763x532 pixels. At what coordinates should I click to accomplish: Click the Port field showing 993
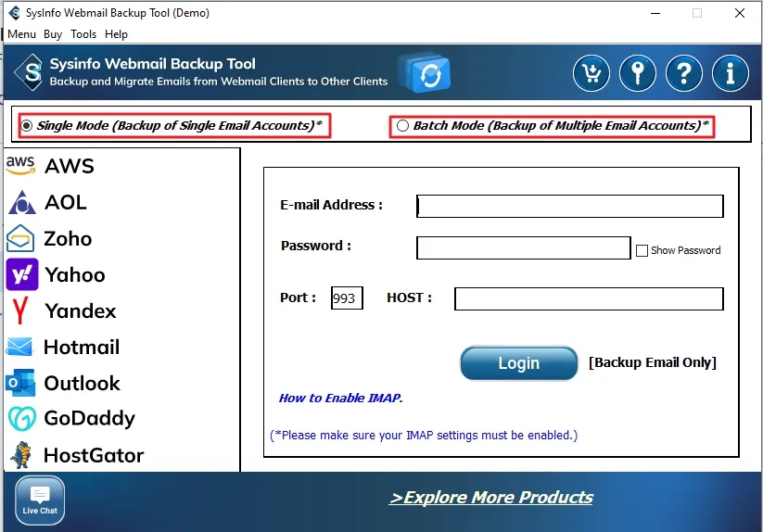pos(347,298)
